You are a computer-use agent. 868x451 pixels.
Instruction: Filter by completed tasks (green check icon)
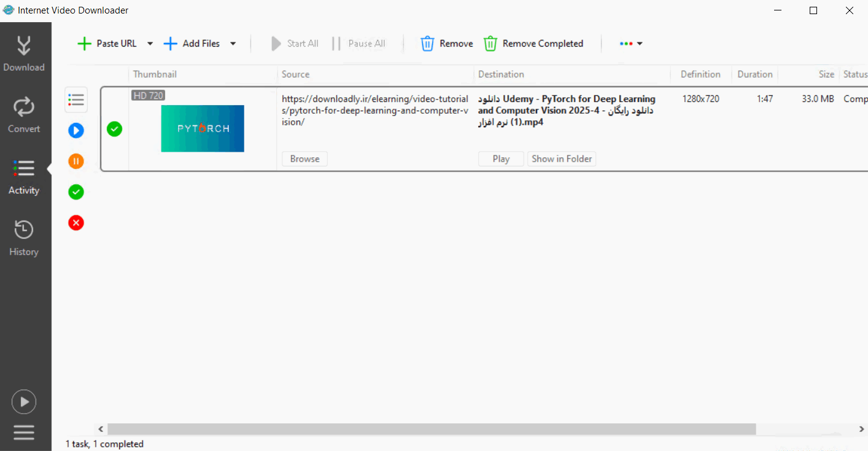(x=76, y=192)
